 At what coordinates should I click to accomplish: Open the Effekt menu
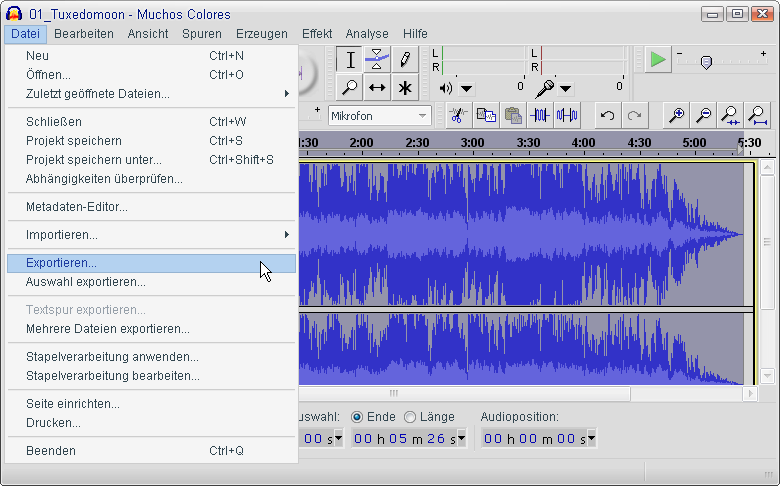point(317,34)
